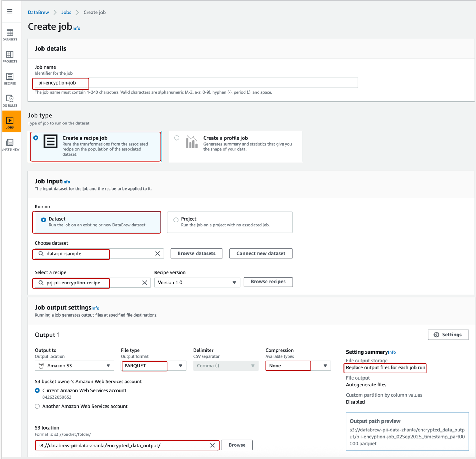Viewport: 476px width, 459px height.
Task: Expand the Compression dropdown
Action: click(x=298, y=366)
